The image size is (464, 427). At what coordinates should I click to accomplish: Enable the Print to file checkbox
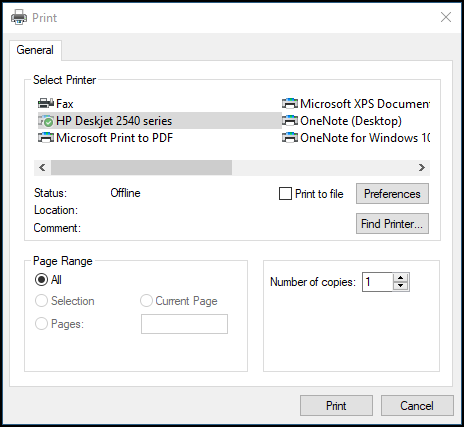pyautogui.click(x=285, y=194)
